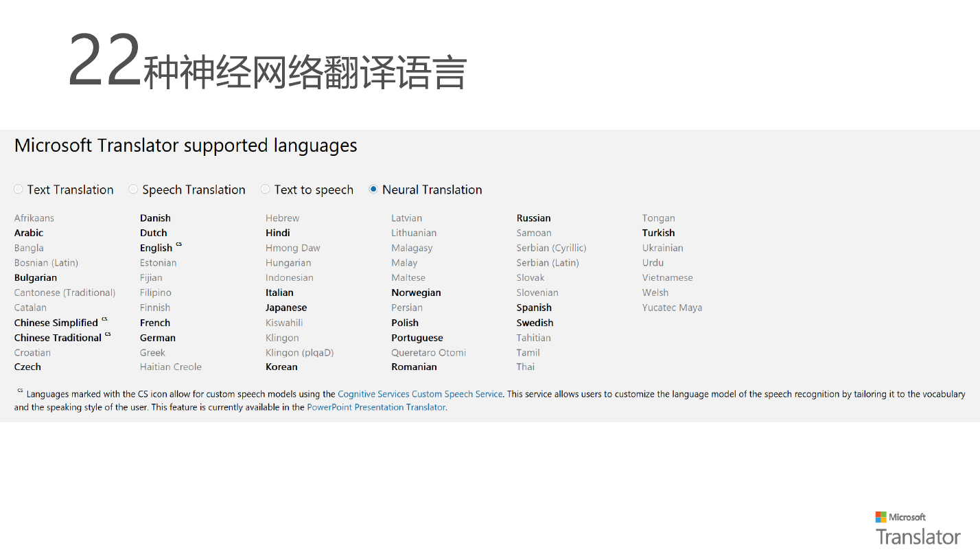Select the Text to speech radio button
Screen dimensions: 980x552
click(x=265, y=189)
